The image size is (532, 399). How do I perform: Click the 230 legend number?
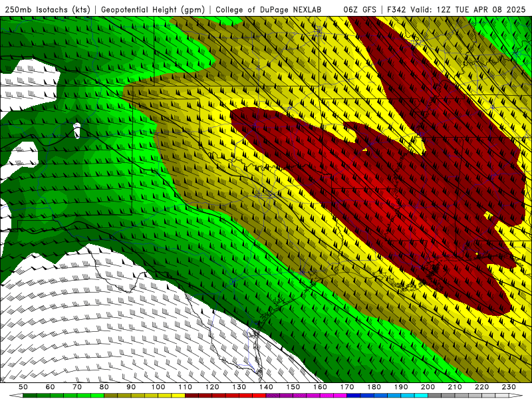(x=509, y=387)
